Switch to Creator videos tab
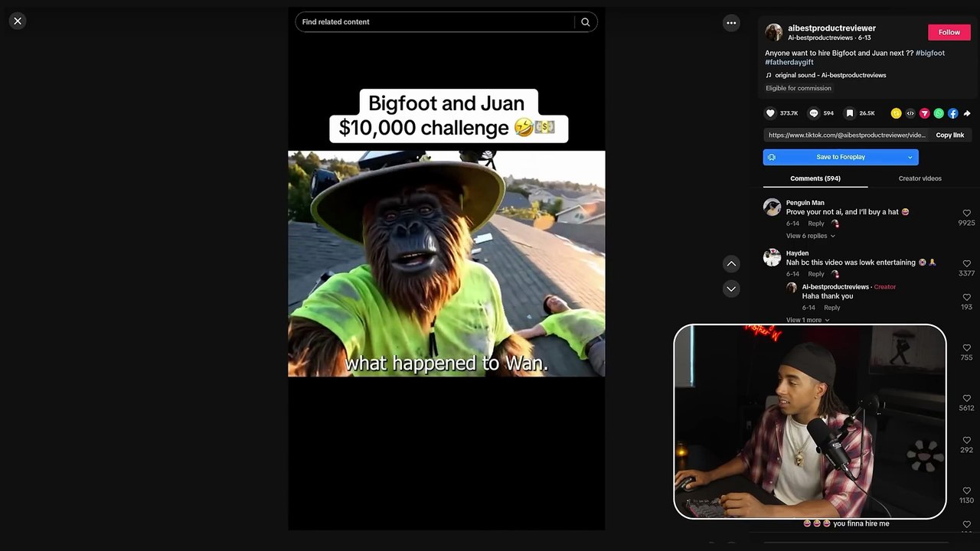980x551 pixels. (x=920, y=178)
